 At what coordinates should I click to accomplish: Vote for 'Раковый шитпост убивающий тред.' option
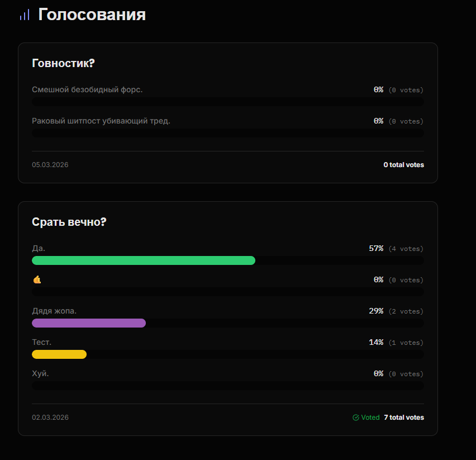tap(101, 121)
